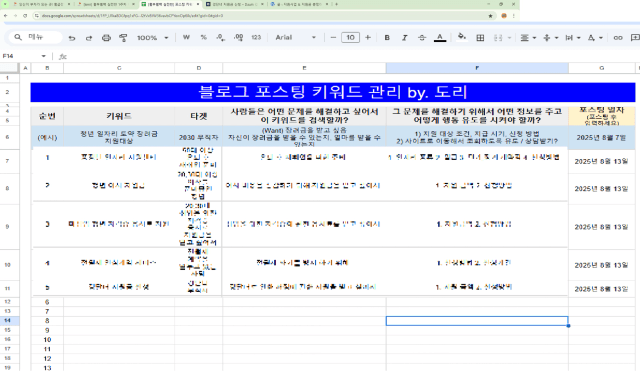Open the text color picker
Viewport: 640px width, 371px height.
[440, 38]
